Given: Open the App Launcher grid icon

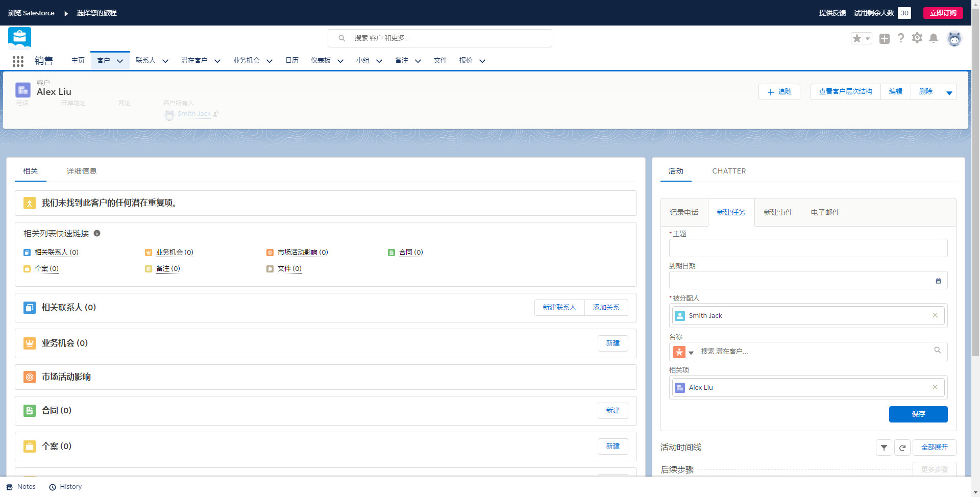Looking at the screenshot, I should [x=18, y=61].
